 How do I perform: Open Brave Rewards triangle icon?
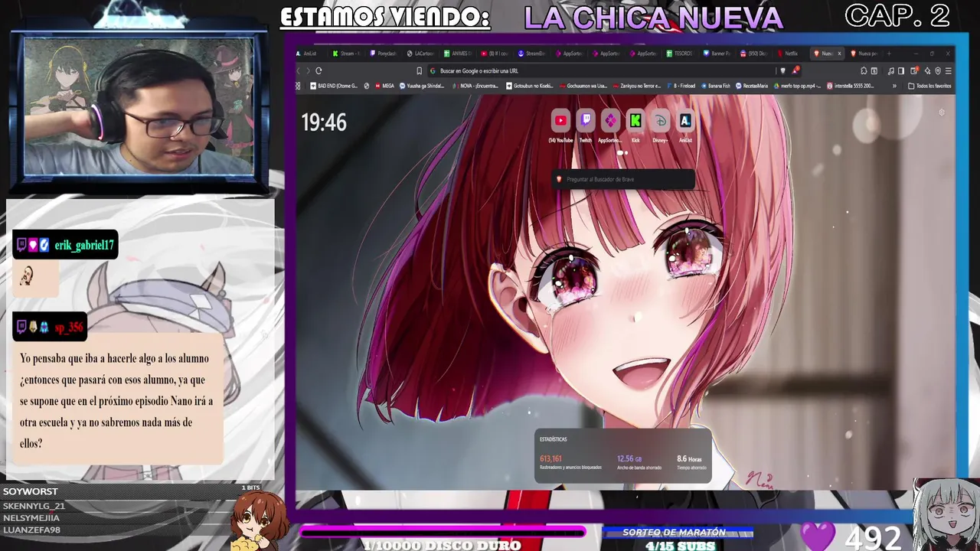click(x=795, y=70)
